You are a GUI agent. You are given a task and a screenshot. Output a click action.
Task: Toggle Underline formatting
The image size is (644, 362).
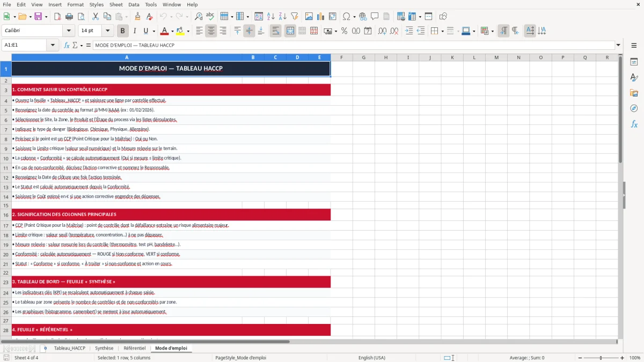click(x=146, y=31)
